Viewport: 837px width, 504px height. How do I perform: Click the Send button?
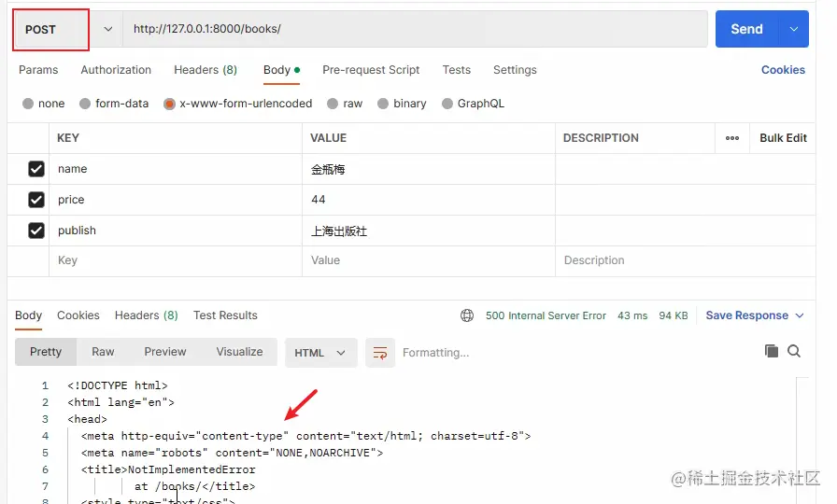(746, 29)
